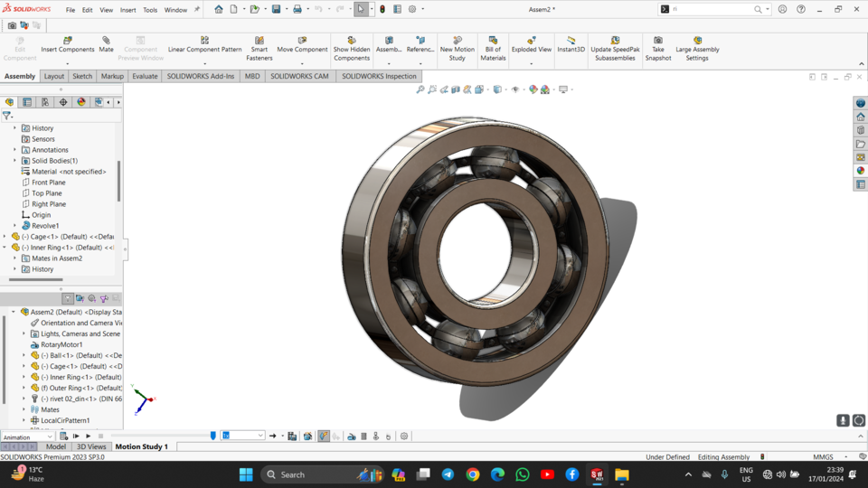Open Motion Study Properties gear
Screen dimensions: 868x488
pyautogui.click(x=404, y=436)
